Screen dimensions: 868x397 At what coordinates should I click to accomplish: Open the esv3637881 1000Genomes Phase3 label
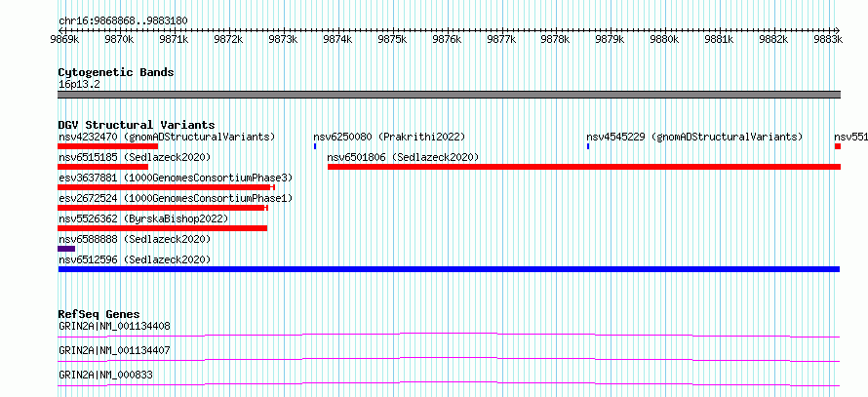click(x=176, y=178)
